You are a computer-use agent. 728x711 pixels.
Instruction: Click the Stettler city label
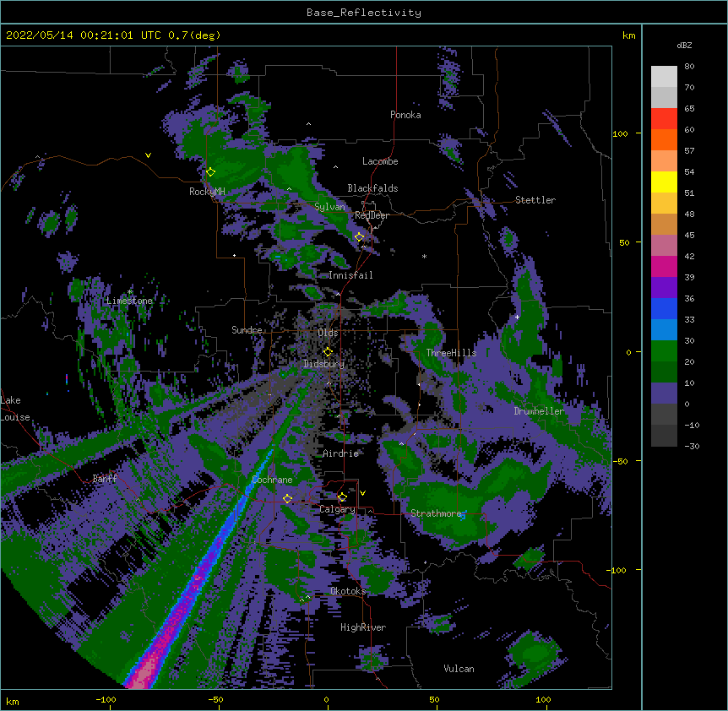(x=535, y=200)
